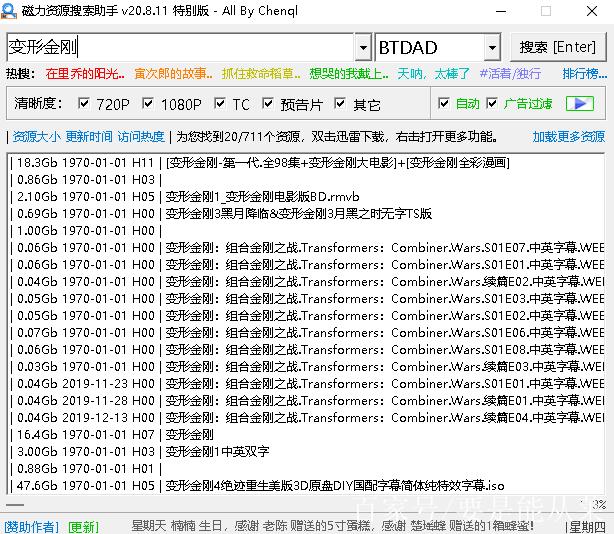This screenshot has width=614, height=534.
Task: Click the 更新 link in status bar
Action: point(83,527)
